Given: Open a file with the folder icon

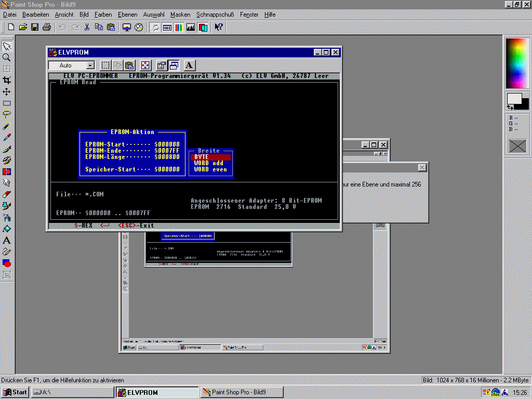Looking at the screenshot, I should click(x=23, y=27).
